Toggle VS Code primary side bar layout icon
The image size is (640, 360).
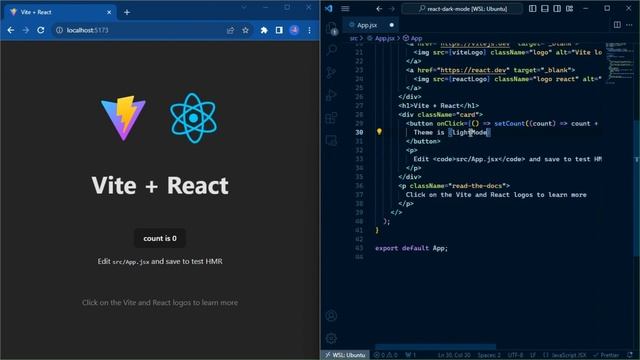[532, 9]
